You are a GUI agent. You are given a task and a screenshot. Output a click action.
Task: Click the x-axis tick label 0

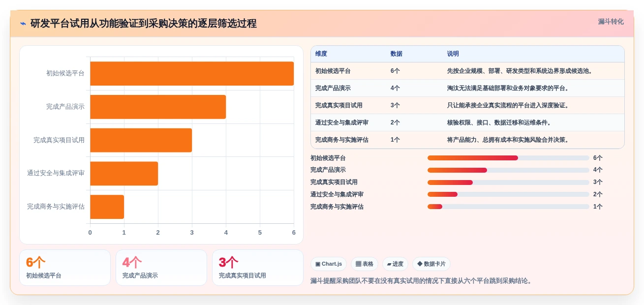tap(90, 233)
